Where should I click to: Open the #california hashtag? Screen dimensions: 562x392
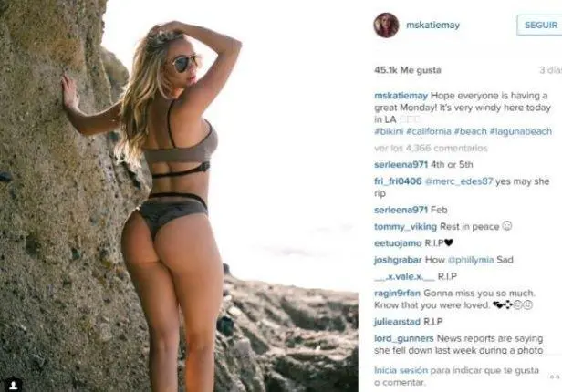pos(429,131)
